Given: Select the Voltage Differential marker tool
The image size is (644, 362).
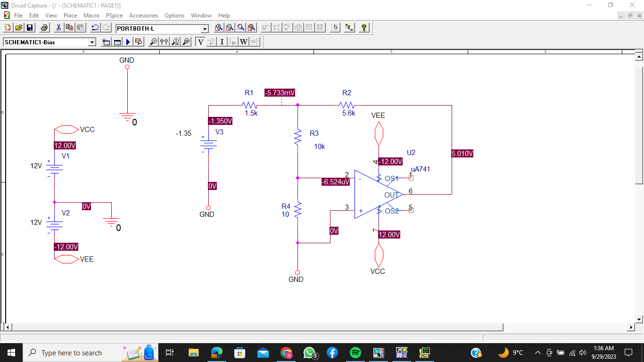Looking at the screenshot, I should click(x=164, y=41).
